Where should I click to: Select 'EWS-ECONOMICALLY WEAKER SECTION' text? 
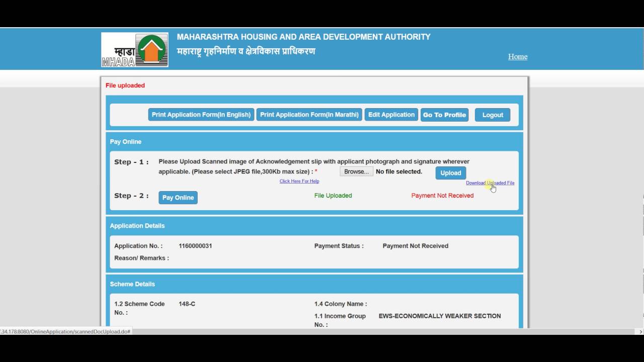440,316
